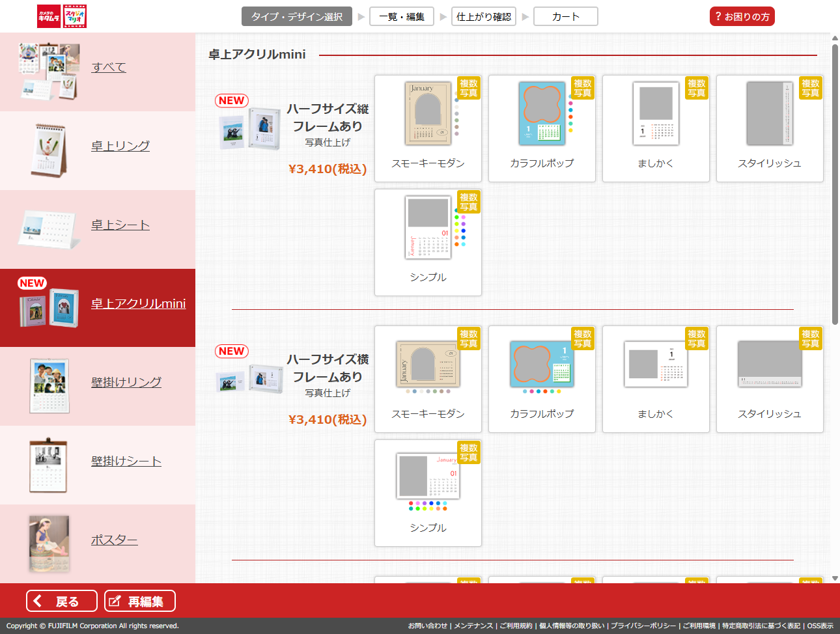The height and width of the screenshot is (634, 840).
Task: Choose カラフルポップ design under ハーフサイズ縦
Action: tap(542, 128)
